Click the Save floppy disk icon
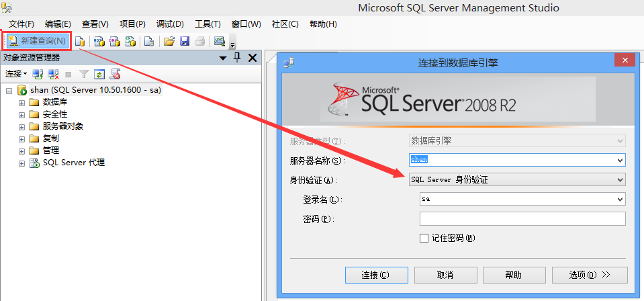 [x=185, y=41]
